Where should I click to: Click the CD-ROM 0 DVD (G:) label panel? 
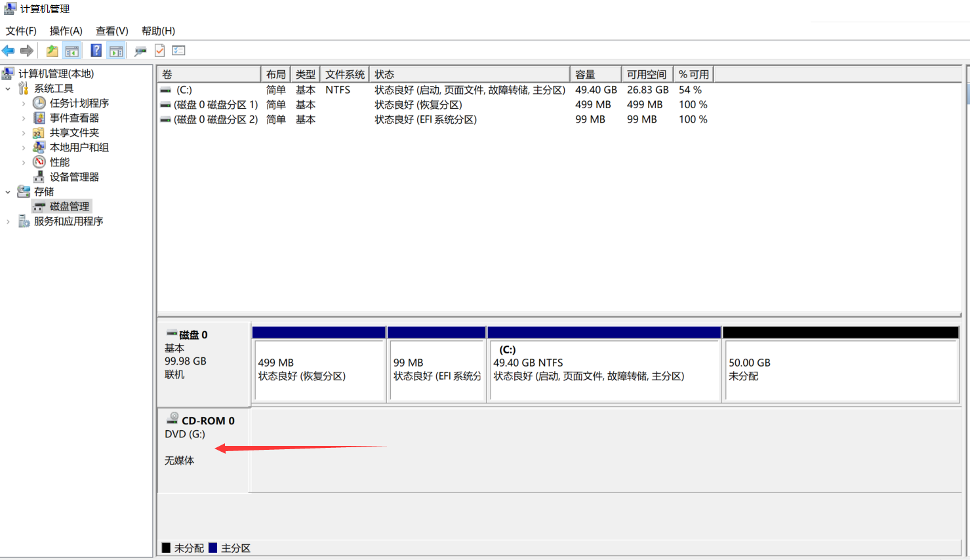coord(204,450)
